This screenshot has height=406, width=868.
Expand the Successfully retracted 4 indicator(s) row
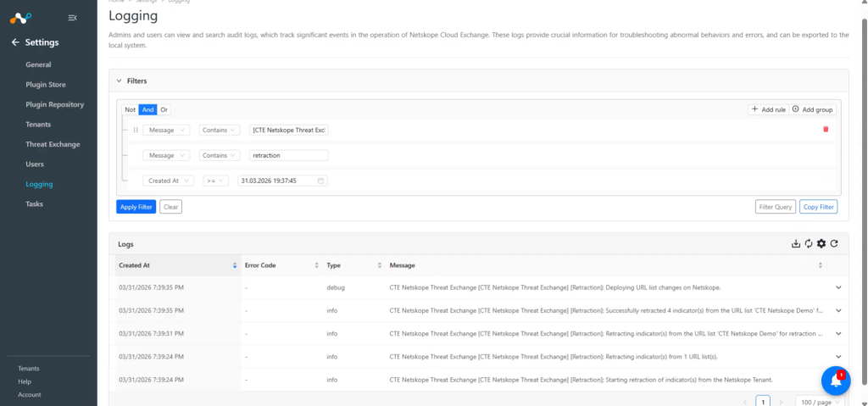[x=838, y=311]
